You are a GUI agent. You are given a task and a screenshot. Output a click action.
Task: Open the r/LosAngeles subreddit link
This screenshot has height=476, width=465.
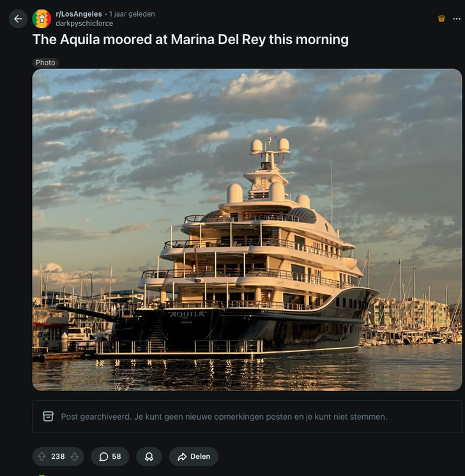point(79,14)
